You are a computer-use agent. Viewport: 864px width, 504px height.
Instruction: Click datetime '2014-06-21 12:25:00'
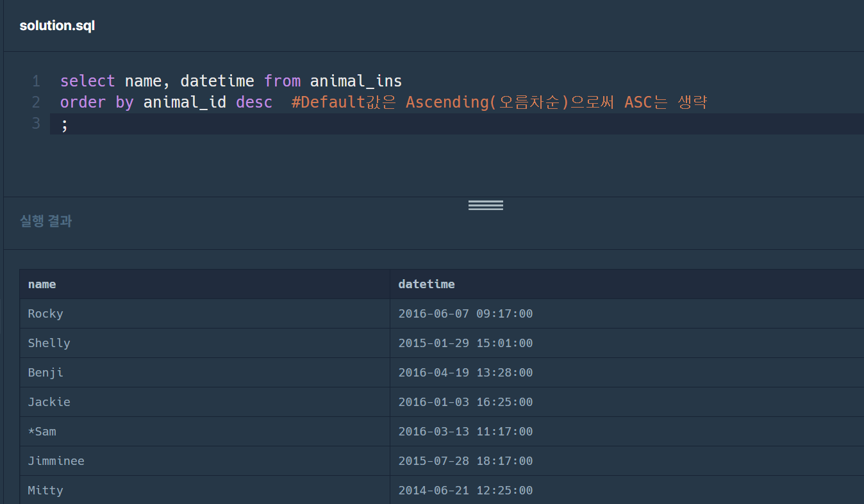[465, 491]
